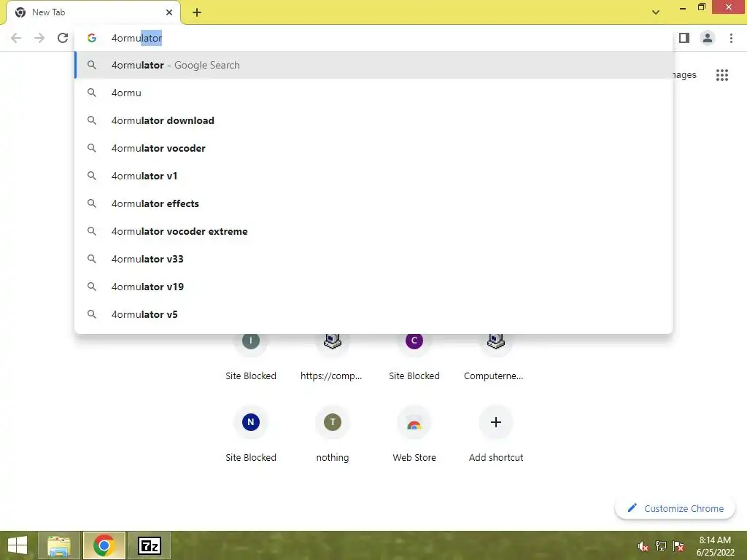Screen dimensions: 747x560
Task: Go back using the back arrow
Action: pos(16,38)
